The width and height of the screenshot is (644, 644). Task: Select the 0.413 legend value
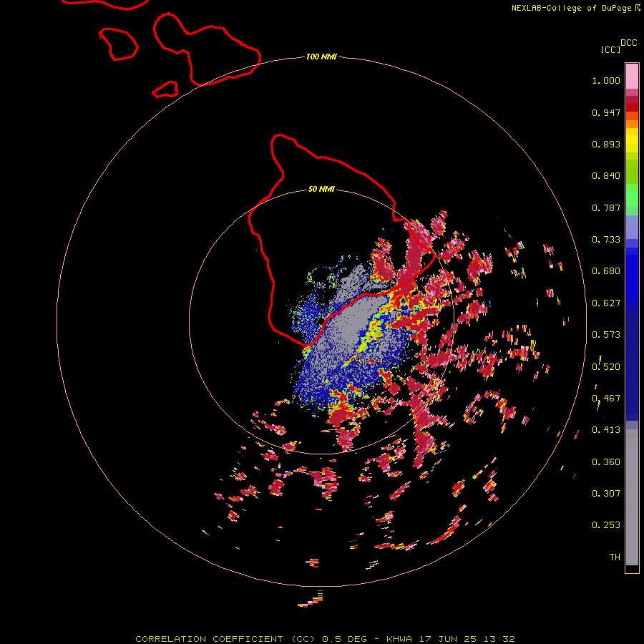[x=606, y=430]
